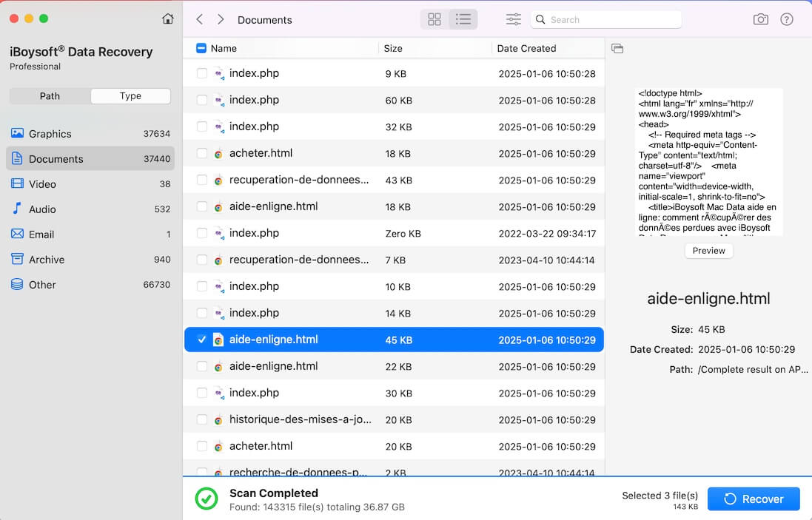
Task: Open the filter settings sliders icon
Action: pos(513,20)
